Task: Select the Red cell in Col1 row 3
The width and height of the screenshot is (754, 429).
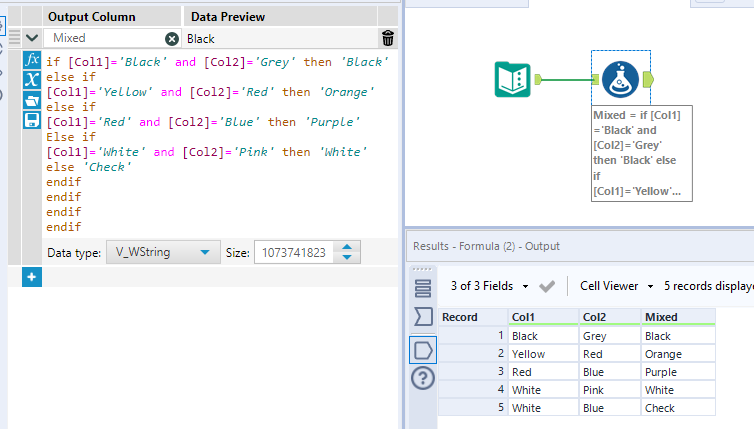Action: 543,372
